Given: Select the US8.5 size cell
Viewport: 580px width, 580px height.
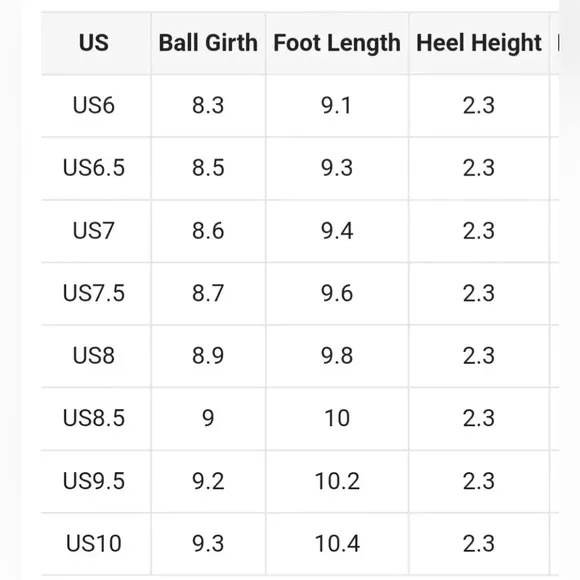Looking at the screenshot, I should click(94, 418).
